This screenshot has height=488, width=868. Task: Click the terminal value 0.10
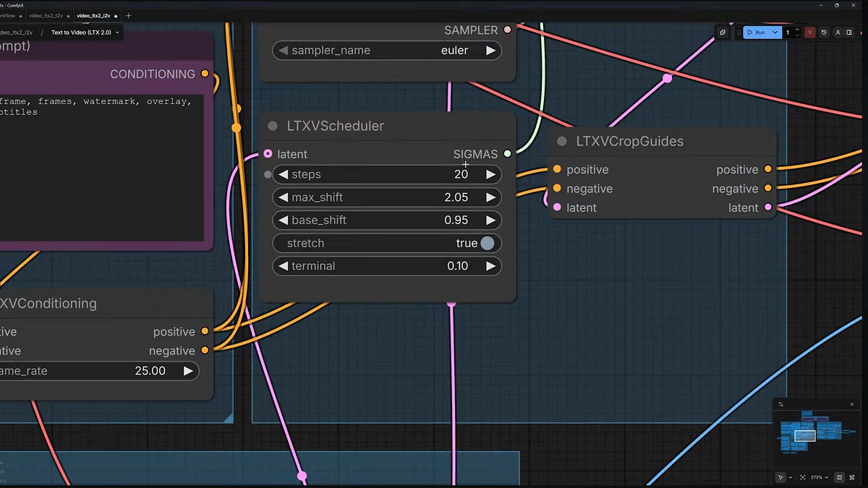coord(457,266)
